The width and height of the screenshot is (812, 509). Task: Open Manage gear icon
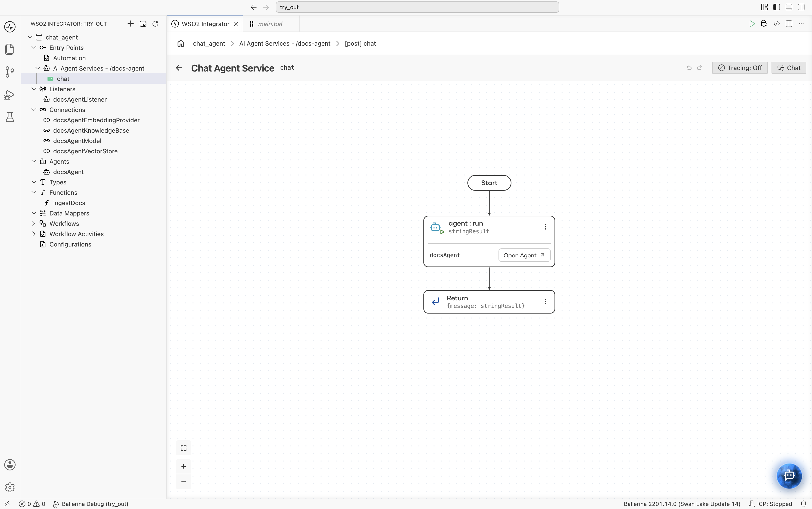point(10,487)
